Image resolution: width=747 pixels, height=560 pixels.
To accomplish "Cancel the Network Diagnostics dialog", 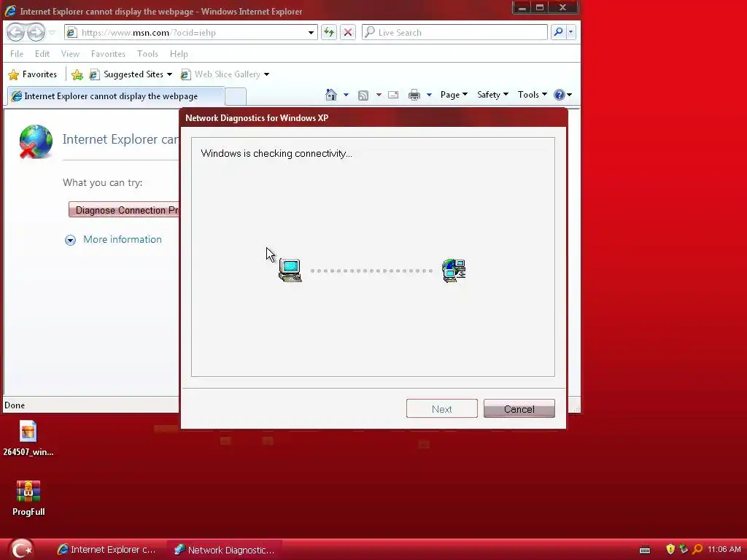I will point(519,408).
